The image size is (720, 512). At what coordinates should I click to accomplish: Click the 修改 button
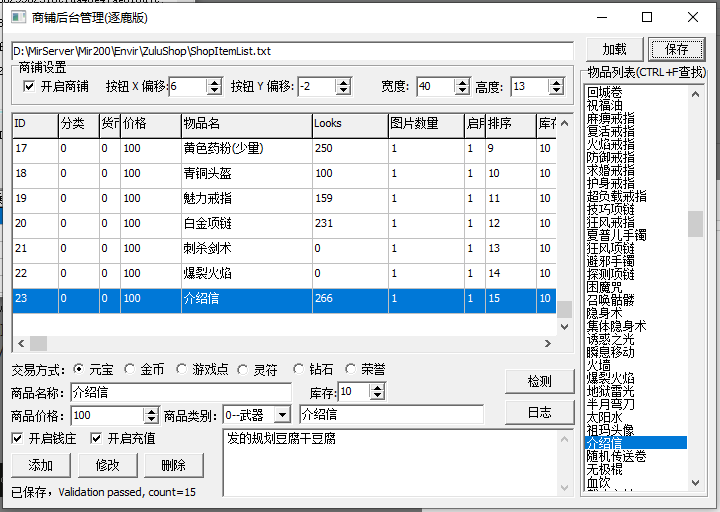pos(107,465)
